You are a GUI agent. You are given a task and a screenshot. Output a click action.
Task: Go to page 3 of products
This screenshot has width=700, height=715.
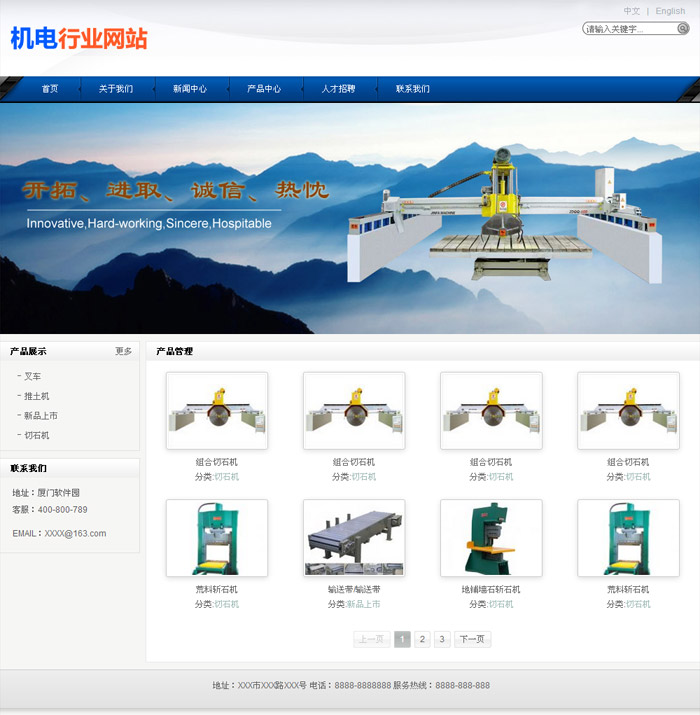[x=442, y=639]
